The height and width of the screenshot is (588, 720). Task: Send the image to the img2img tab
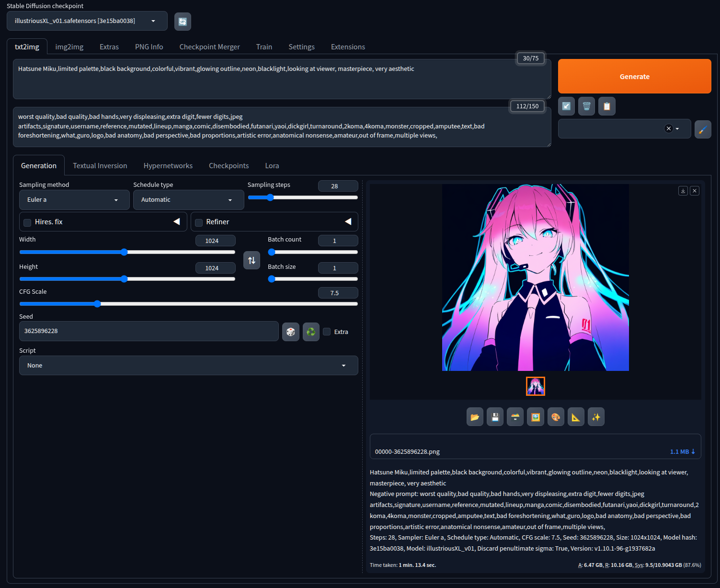536,417
